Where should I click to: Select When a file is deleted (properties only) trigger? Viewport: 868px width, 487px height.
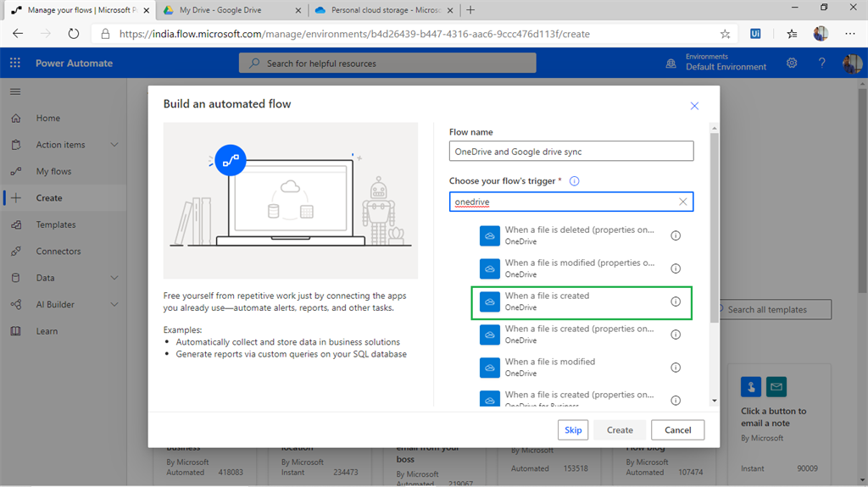click(x=581, y=235)
